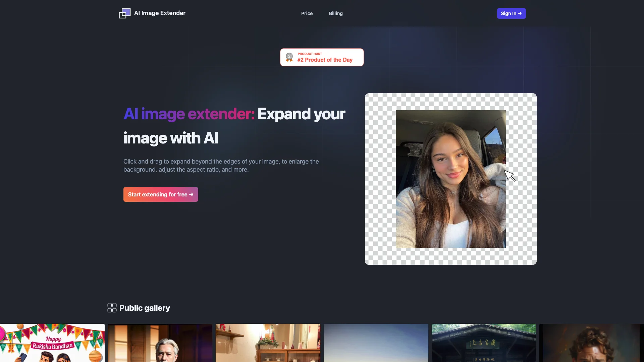Expand the public gallery section
This screenshot has height=362, width=644.
[x=145, y=308]
